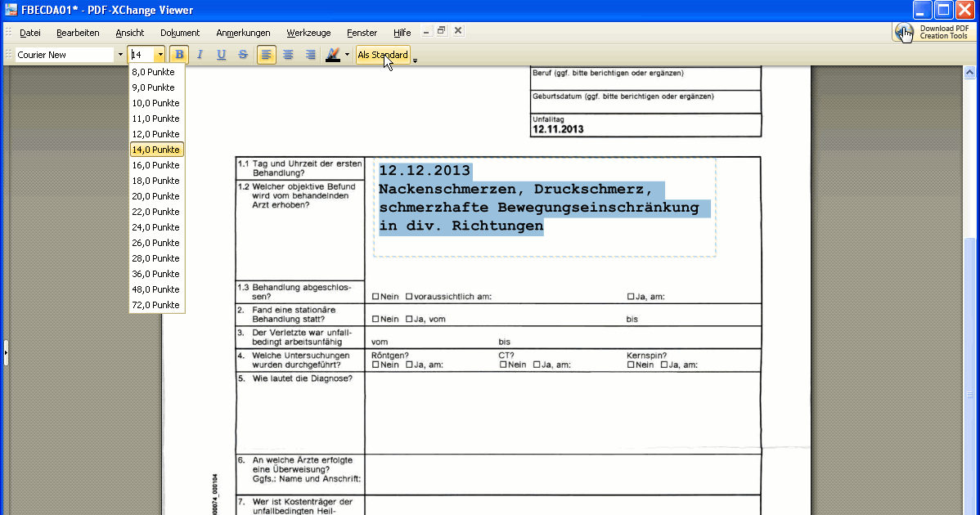Choose 18,0 Punkte from size list
Image resolution: width=980 pixels, height=515 pixels.
point(156,181)
